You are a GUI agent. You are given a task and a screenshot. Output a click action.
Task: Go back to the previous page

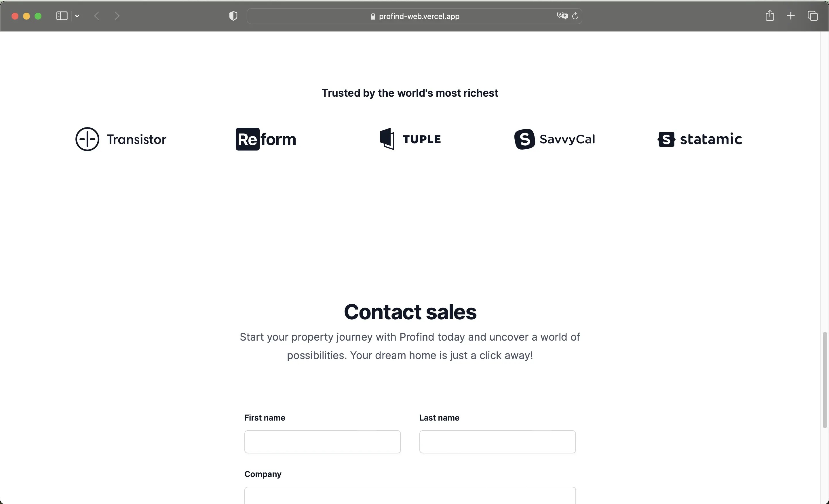(x=96, y=16)
